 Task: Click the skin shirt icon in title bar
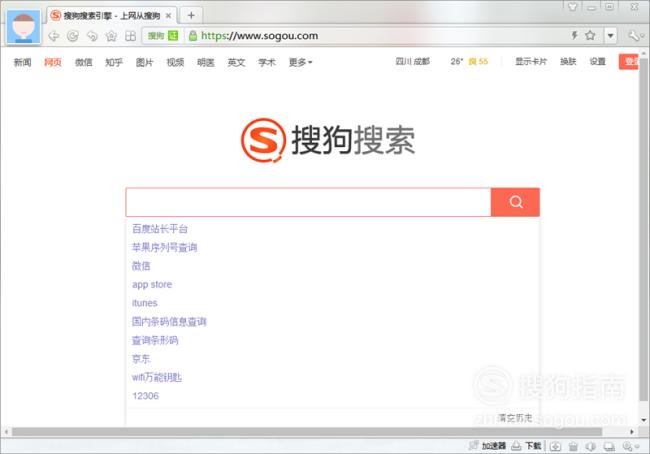click(x=572, y=7)
